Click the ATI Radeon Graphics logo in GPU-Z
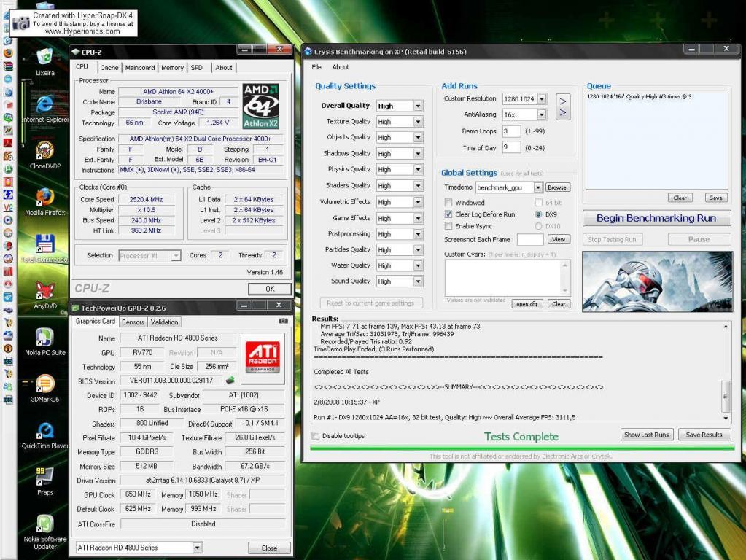 pos(263,358)
